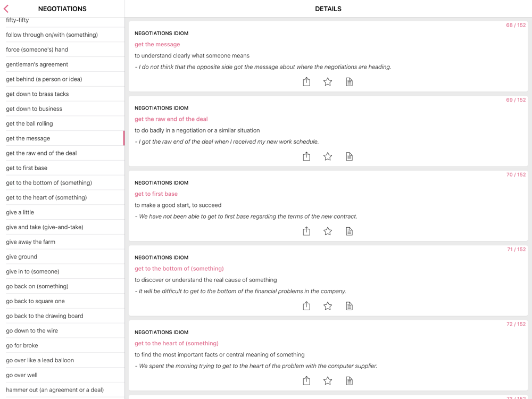Image resolution: width=532 pixels, height=399 pixels.
Task: Open notes for 'get the message' idiom
Action: coord(349,81)
